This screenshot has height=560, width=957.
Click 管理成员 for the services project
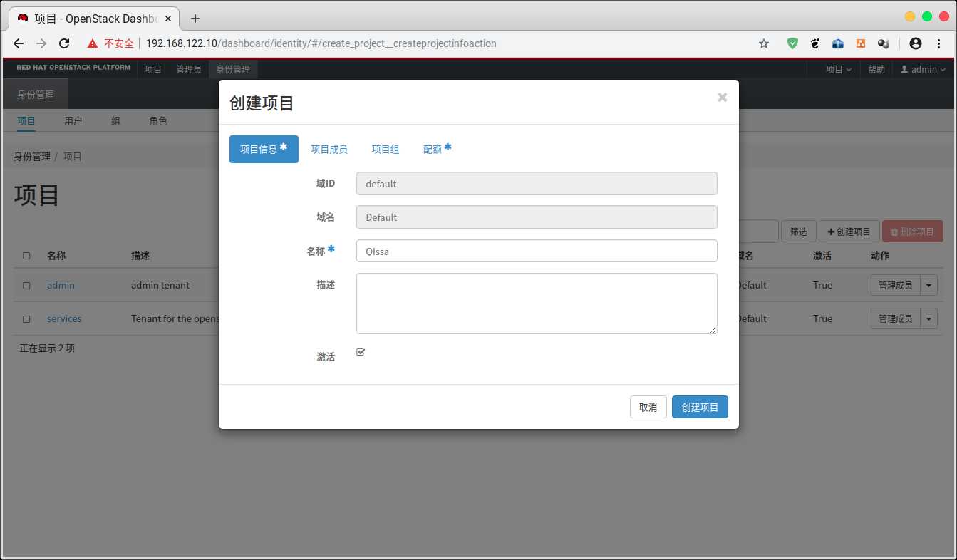click(x=895, y=318)
